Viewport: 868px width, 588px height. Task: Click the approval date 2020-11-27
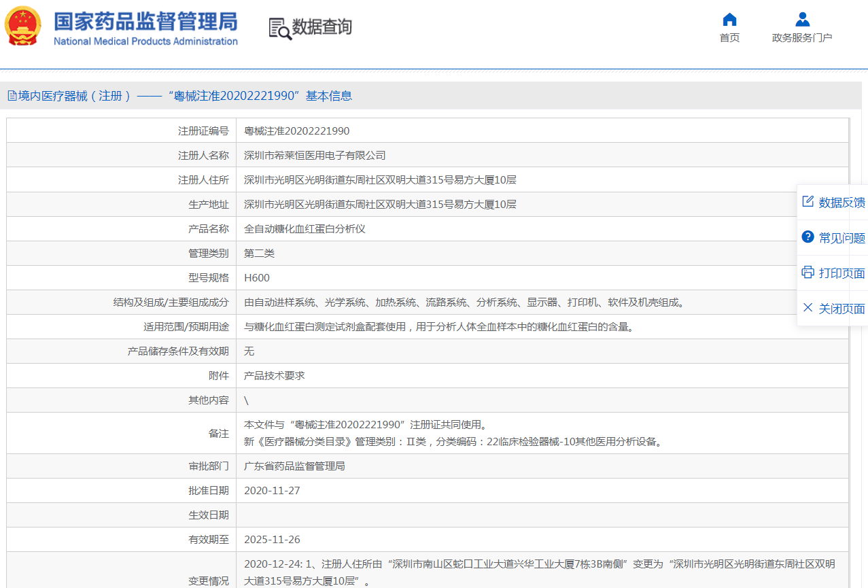(272, 490)
